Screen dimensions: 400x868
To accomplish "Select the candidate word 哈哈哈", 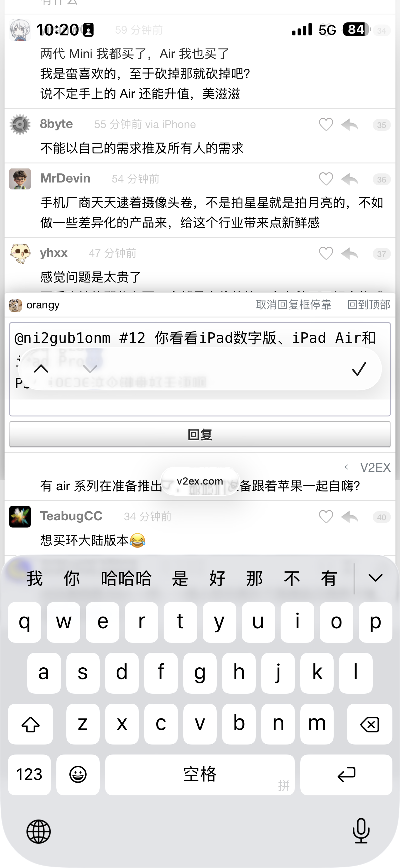I will 126,579.
